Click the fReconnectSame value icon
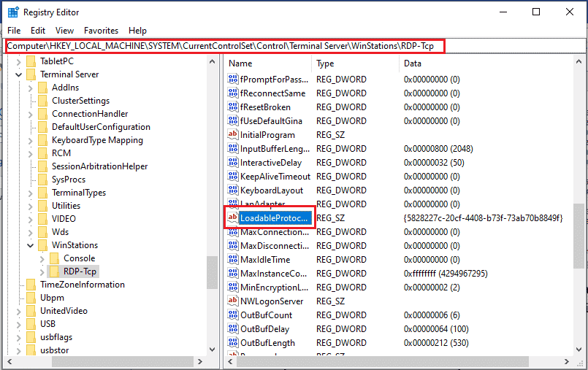 tap(232, 93)
